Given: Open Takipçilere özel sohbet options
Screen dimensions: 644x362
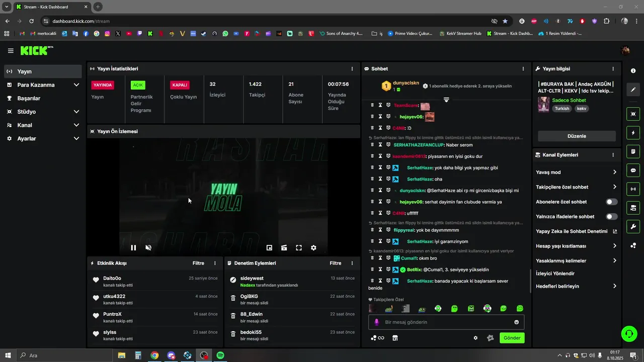Looking at the screenshot, I should 577,187.
